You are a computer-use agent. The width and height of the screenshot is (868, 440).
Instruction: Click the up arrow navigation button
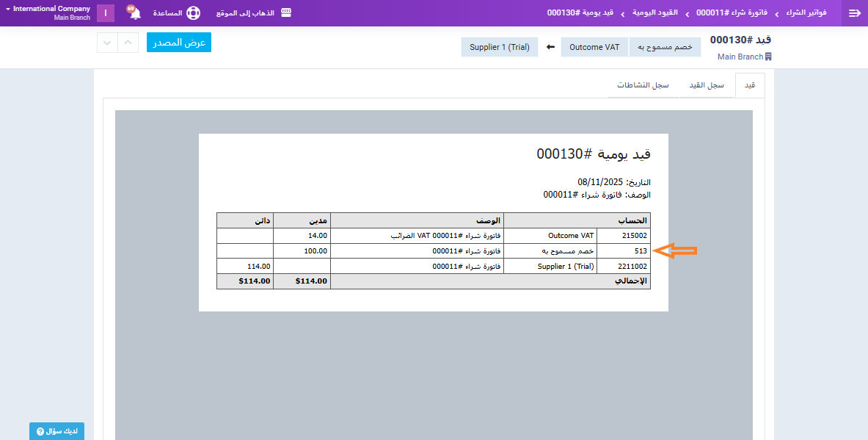tap(128, 43)
